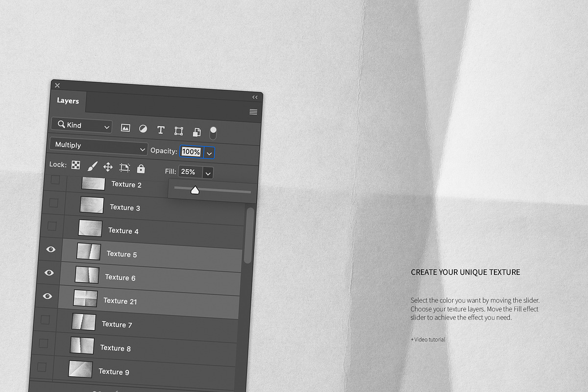Filter layers by type (T) icon
This screenshot has height=392, width=588.
click(x=161, y=130)
